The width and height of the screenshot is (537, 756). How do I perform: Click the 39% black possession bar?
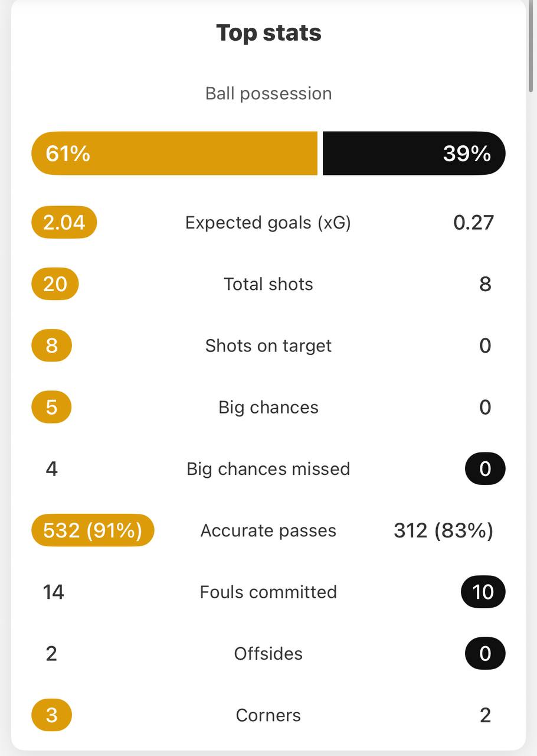[414, 154]
